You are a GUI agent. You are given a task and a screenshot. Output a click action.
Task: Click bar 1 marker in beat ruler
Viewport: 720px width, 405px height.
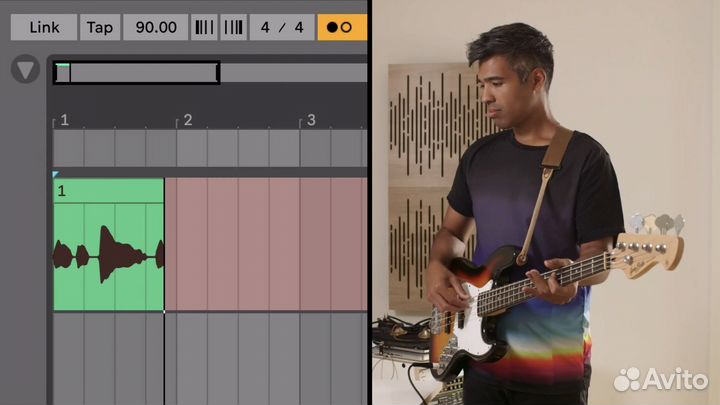pyautogui.click(x=64, y=120)
